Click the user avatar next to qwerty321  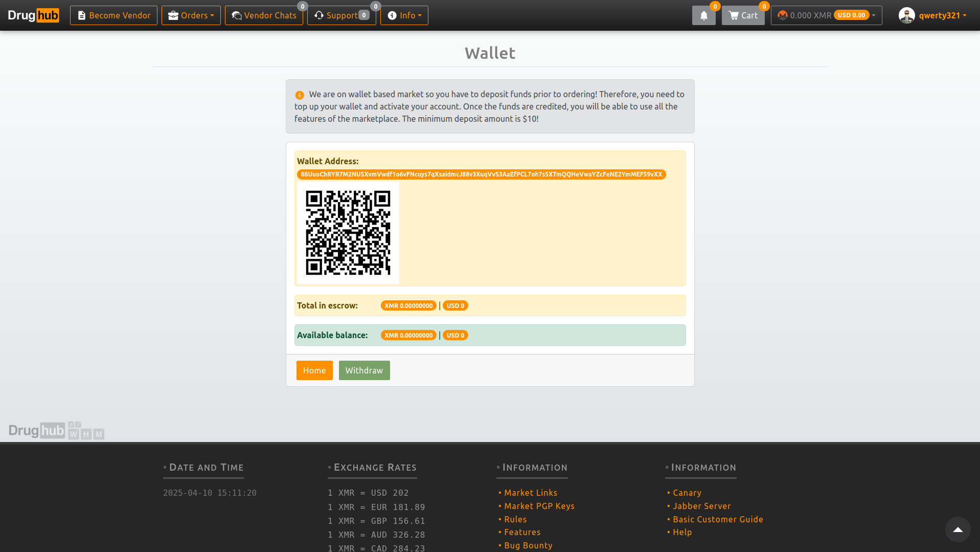pos(906,15)
